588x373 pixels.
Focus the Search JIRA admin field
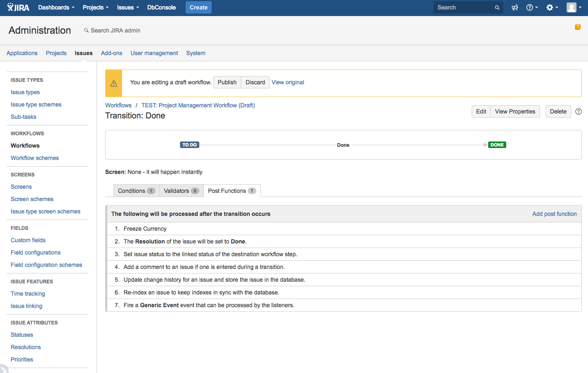[x=115, y=30]
